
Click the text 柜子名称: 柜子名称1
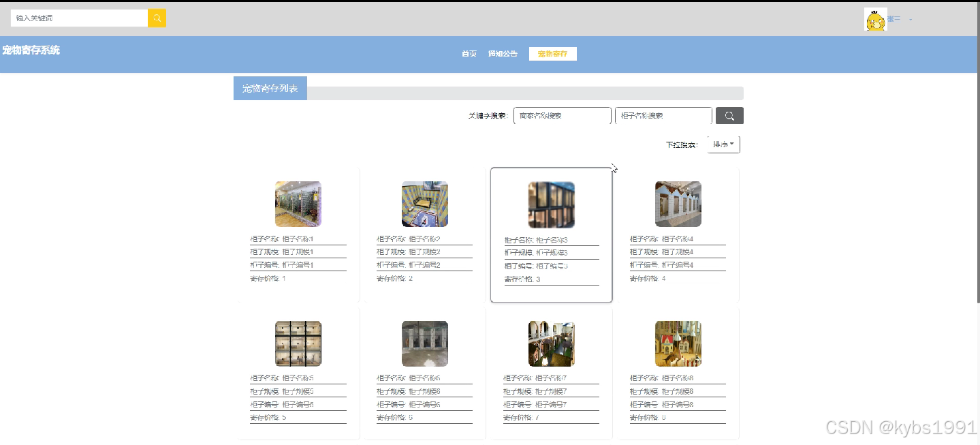(x=282, y=239)
